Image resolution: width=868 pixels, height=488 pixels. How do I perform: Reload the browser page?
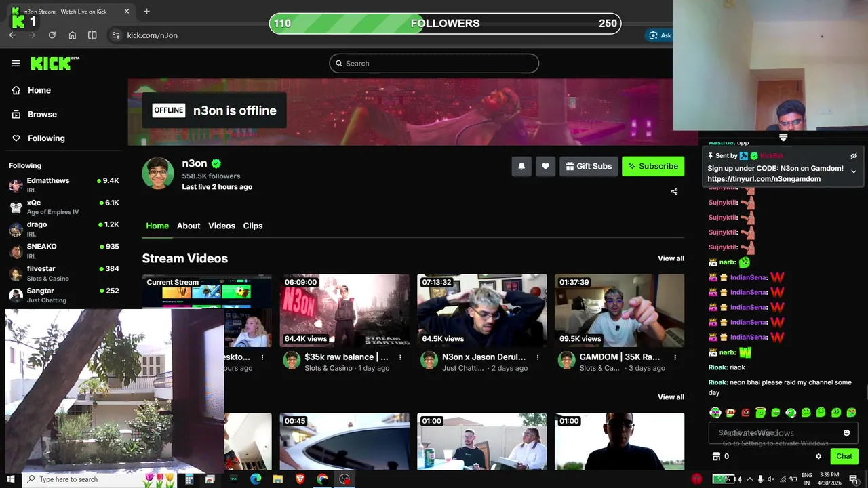tap(52, 35)
